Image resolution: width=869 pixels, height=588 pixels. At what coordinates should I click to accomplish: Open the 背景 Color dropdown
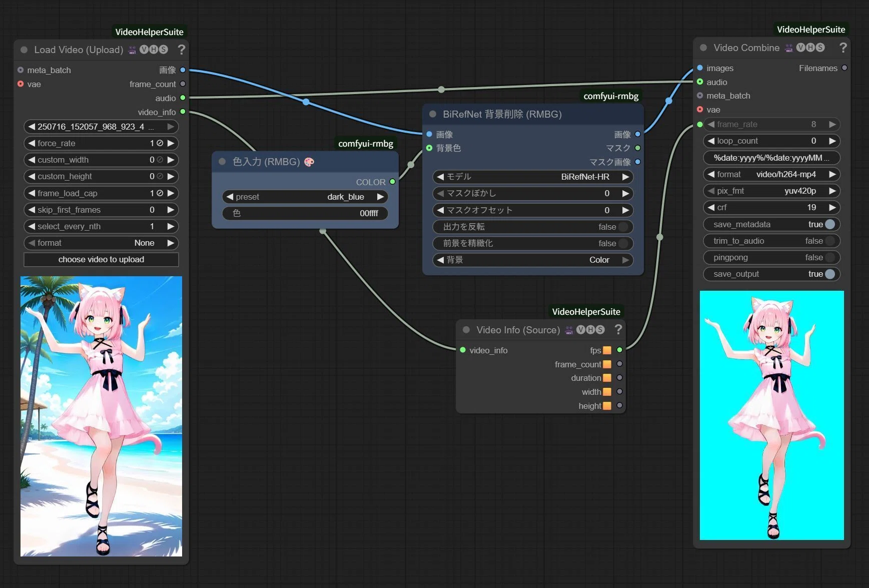pyautogui.click(x=533, y=260)
